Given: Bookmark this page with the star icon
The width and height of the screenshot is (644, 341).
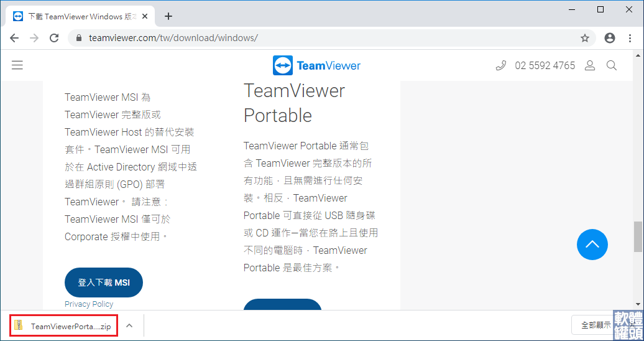Looking at the screenshot, I should [585, 38].
